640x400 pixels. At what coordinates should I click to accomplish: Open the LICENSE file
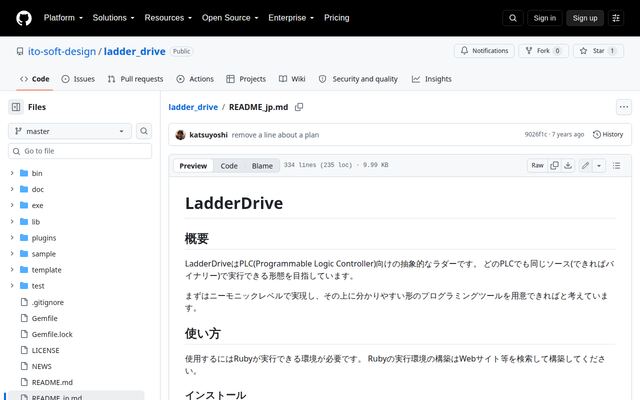coord(45,350)
